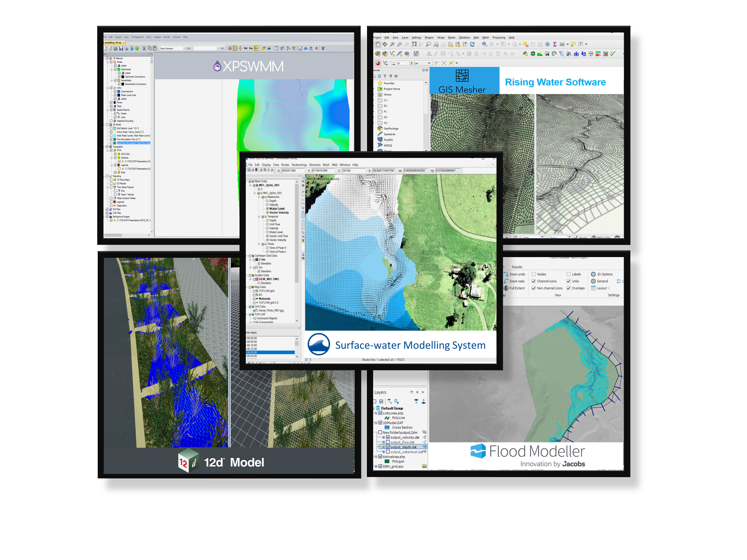Viewport: 747px width, 560px height.
Task: Click the Identify Features icon in QGIS
Action: point(484,44)
